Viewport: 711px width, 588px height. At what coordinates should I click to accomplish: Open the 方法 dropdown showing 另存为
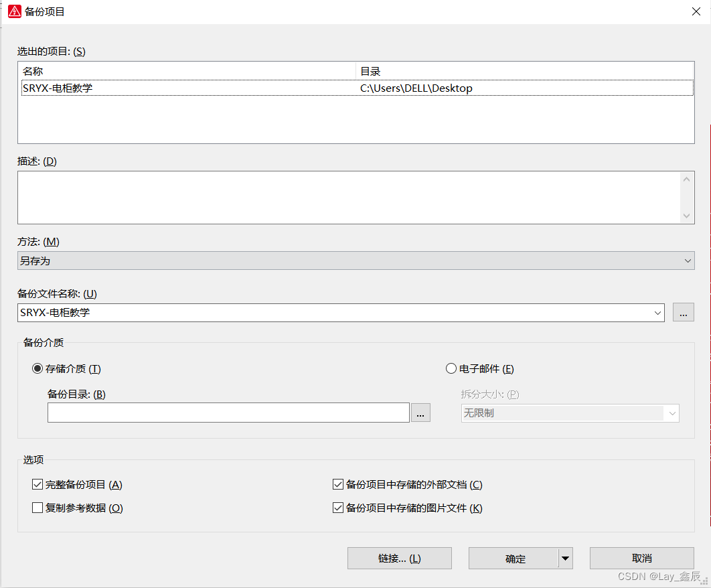tap(355, 261)
